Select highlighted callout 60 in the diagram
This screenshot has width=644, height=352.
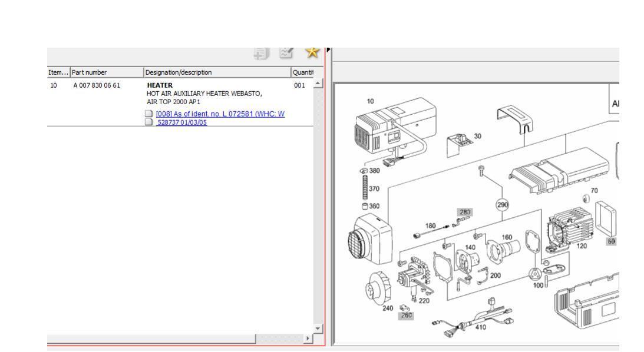611,242
